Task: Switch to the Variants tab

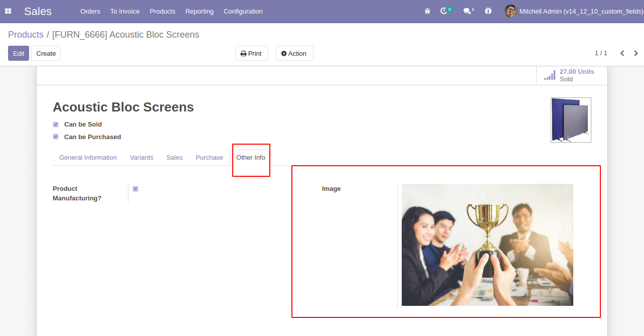Action: [x=141, y=158]
